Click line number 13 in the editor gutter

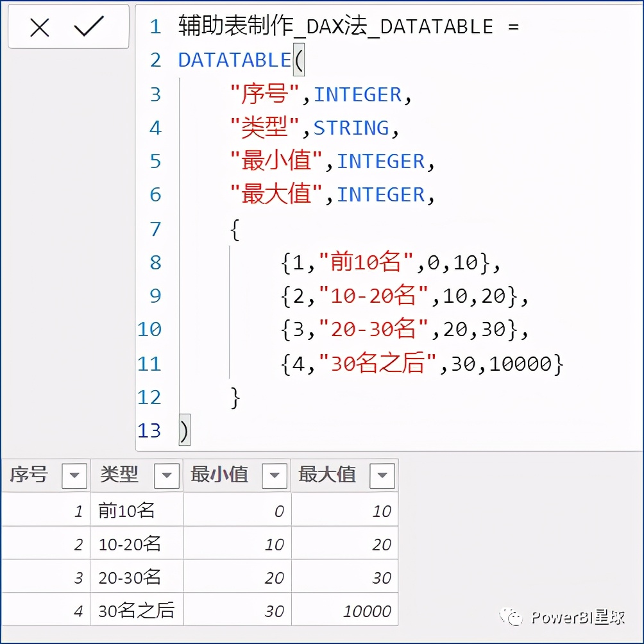(149, 430)
